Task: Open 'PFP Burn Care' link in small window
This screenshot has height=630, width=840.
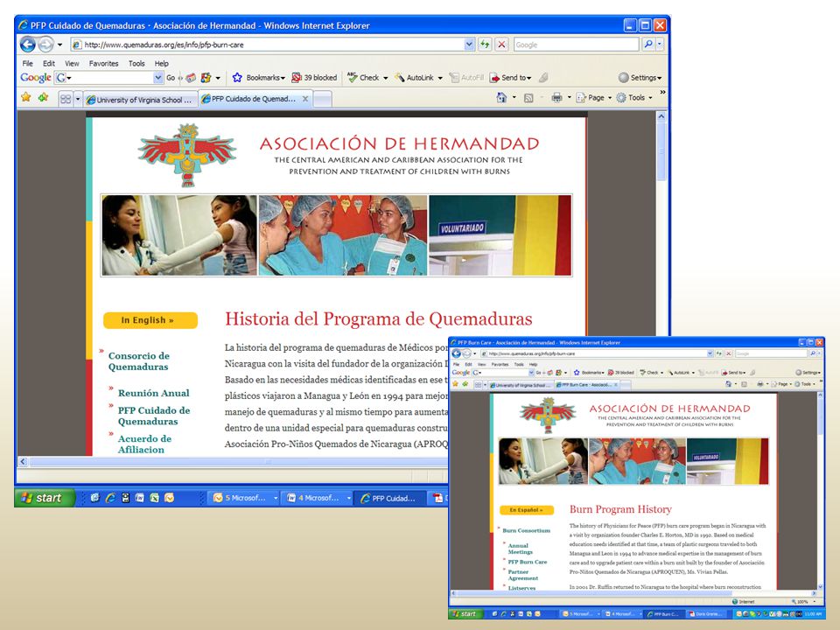Action: pyautogui.click(x=527, y=562)
